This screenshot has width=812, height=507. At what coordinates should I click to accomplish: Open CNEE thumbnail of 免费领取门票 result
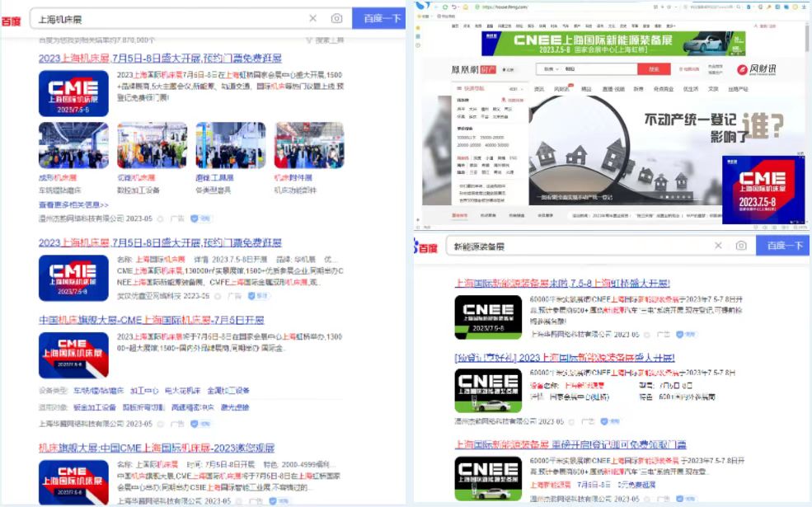pos(488,478)
